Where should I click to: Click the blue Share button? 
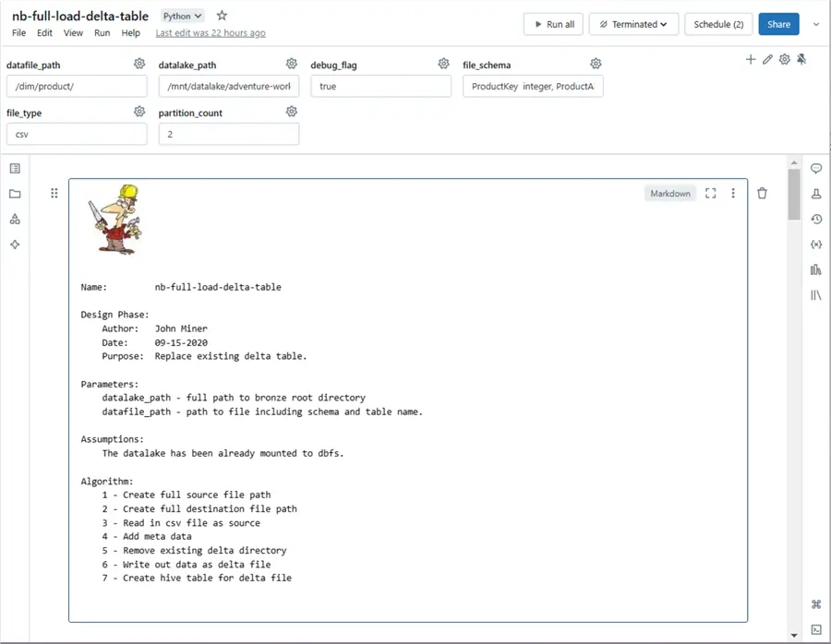pos(778,24)
